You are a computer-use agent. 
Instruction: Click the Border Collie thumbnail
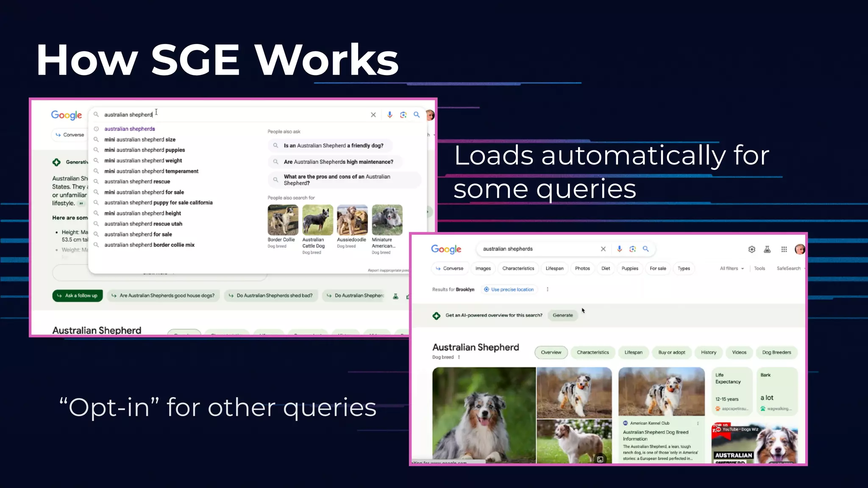pyautogui.click(x=283, y=220)
